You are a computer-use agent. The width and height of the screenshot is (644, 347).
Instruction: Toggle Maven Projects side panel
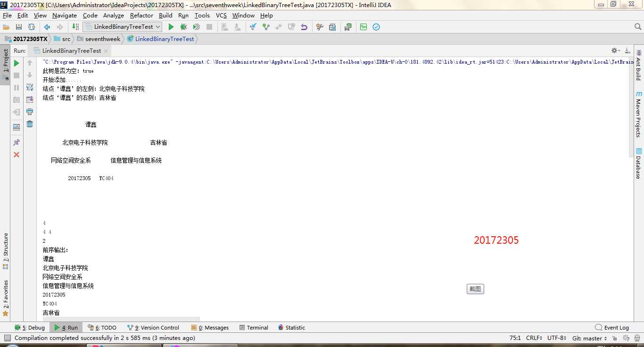[638, 115]
